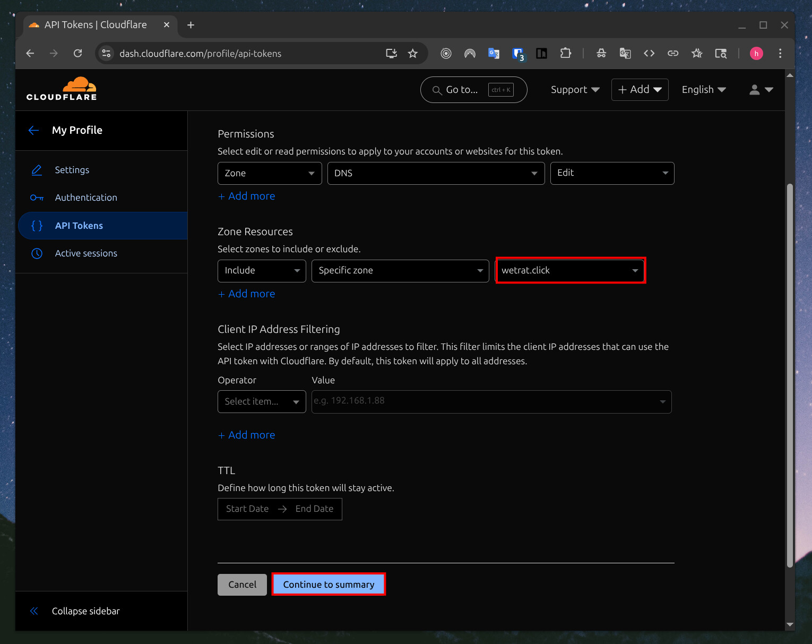812x644 pixels.
Task: Open the wetrat.click zone dropdown
Action: coord(570,271)
